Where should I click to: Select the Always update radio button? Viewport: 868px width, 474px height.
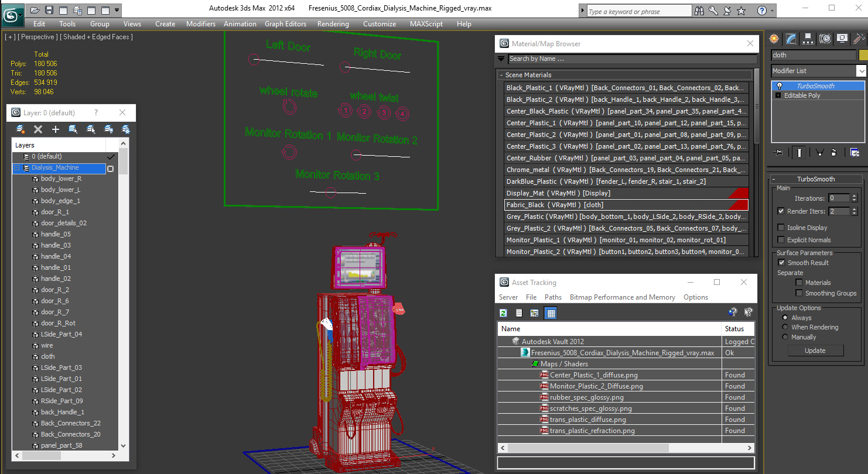pos(785,318)
